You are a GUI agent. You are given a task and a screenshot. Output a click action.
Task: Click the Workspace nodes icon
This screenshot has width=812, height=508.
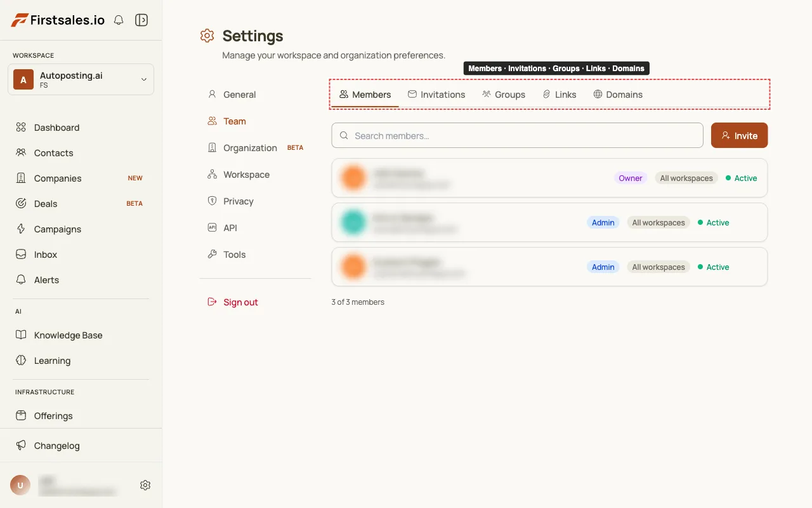tap(213, 174)
